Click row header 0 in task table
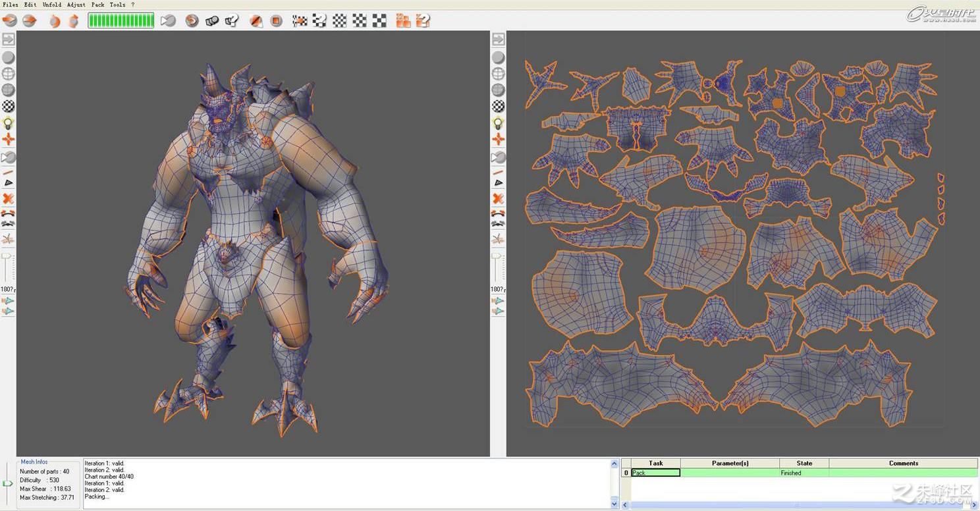The width and height of the screenshot is (980, 511). pos(626,473)
